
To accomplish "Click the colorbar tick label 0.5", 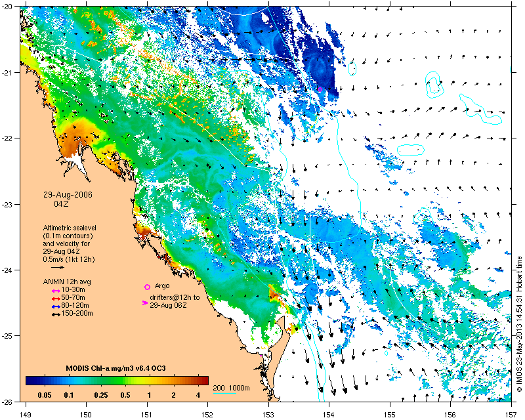I will click(125, 395).
